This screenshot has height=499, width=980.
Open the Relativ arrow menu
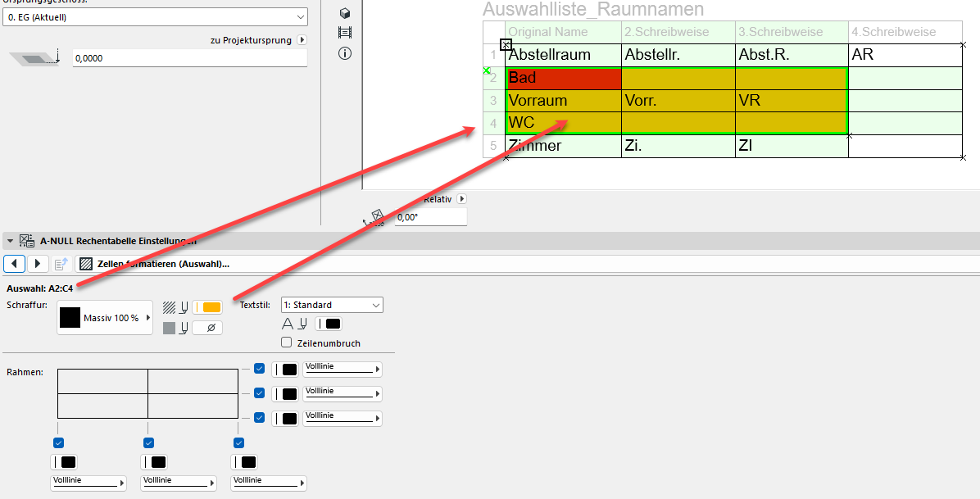click(x=462, y=199)
